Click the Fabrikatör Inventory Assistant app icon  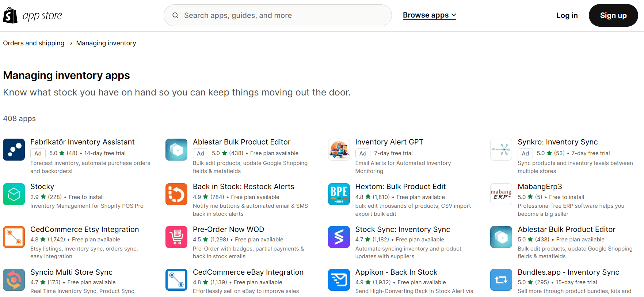coord(14,150)
